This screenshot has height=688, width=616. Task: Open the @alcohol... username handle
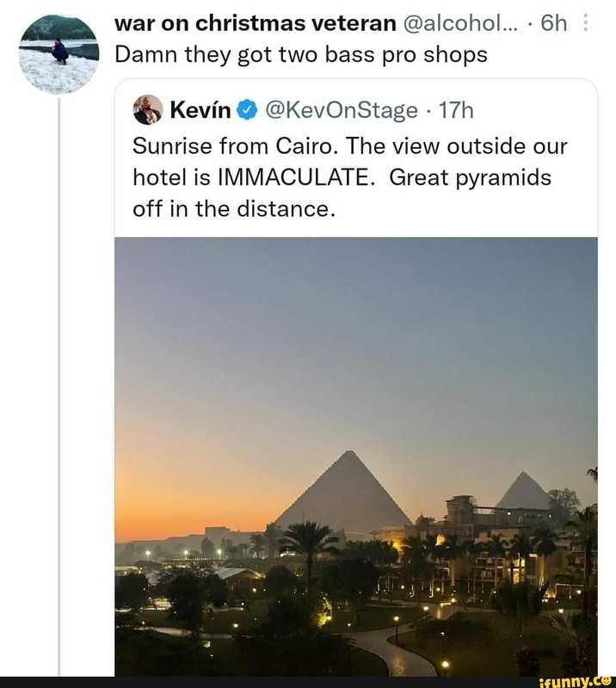coord(459,23)
